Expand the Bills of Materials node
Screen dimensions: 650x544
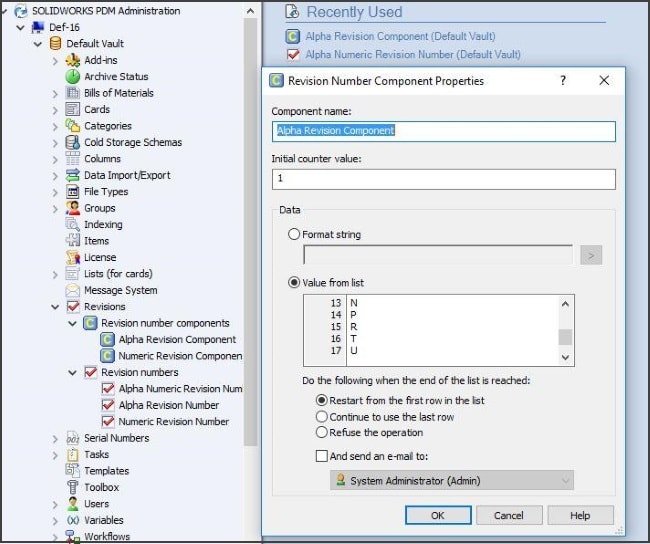(55, 94)
